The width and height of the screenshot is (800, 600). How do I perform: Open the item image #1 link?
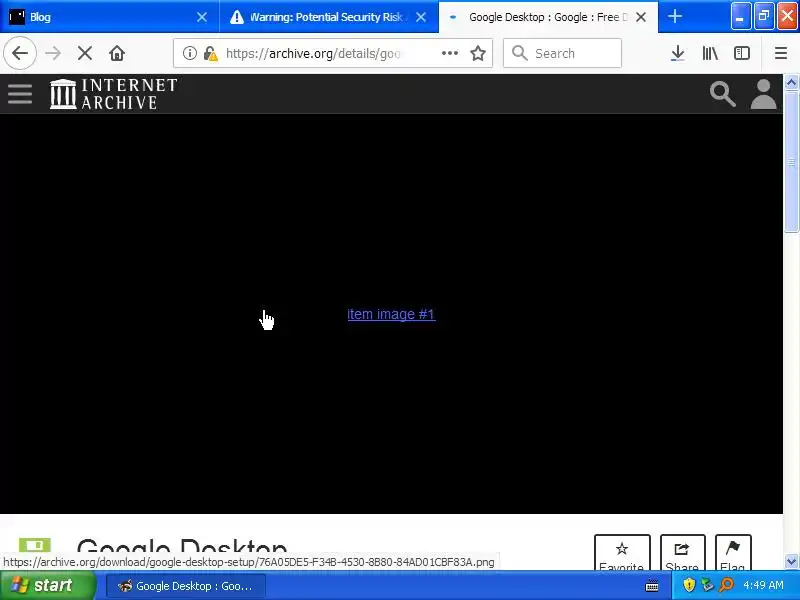[391, 314]
